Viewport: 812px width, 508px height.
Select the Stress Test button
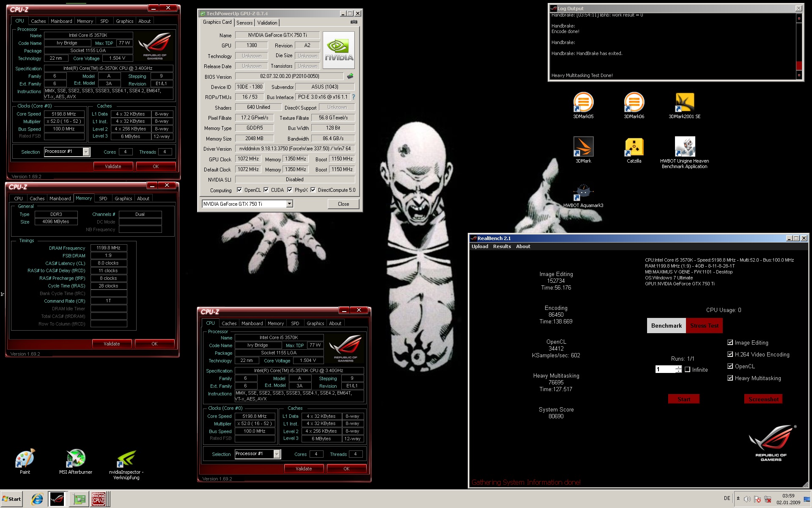[x=704, y=326]
